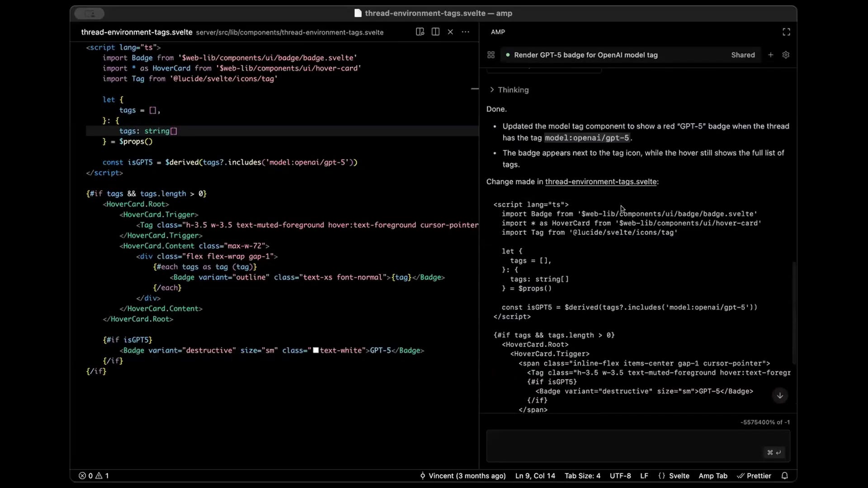Open Tab Size 4 indentation selector
The width and height of the screenshot is (868, 488).
(x=582, y=475)
